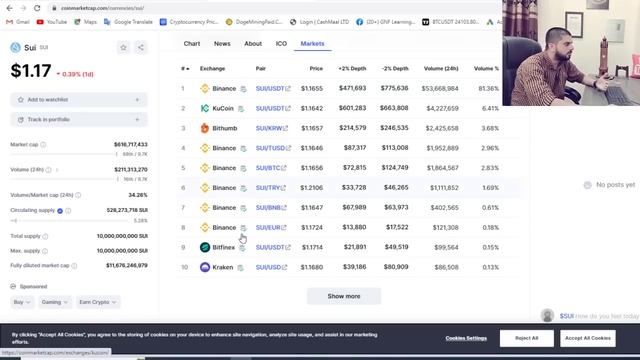Click the browser forward arrow
Screen dimensions: 640x360
[23, 8]
